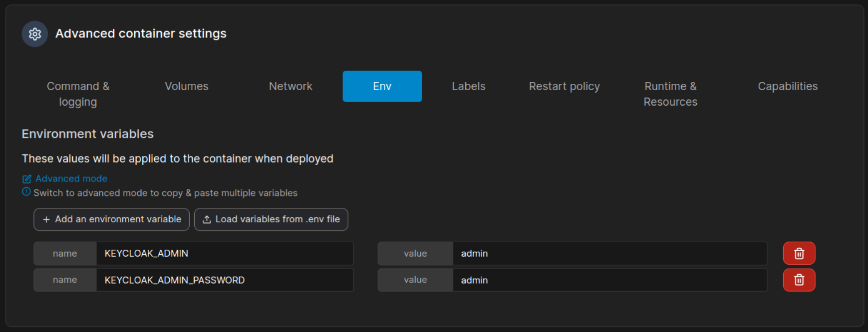Click the Environment variables section heading
Screen dimensions: 868x332
tap(87, 134)
